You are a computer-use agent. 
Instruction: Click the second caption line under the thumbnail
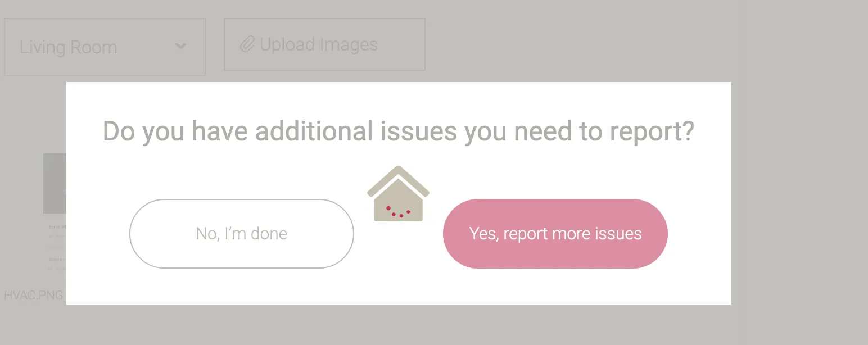click(x=57, y=259)
